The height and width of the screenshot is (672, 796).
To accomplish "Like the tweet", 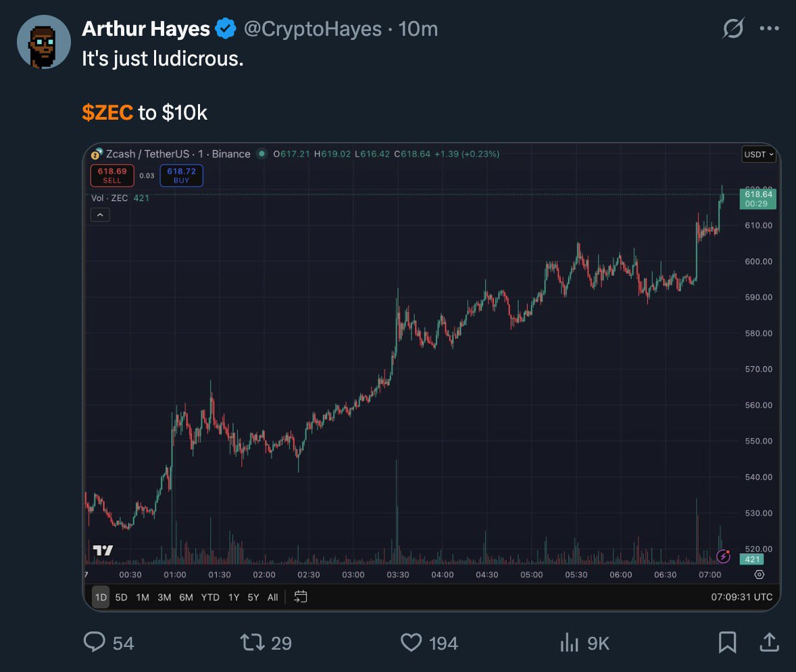I will coord(412,642).
